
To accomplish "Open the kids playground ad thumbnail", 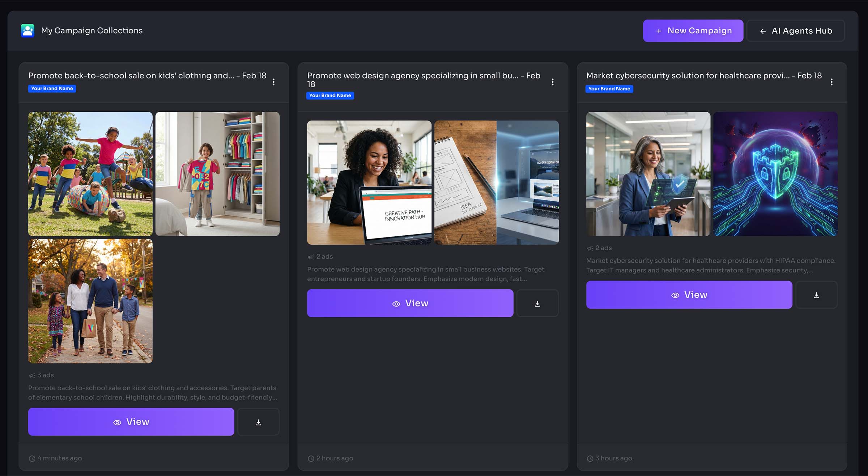I will coord(90,174).
